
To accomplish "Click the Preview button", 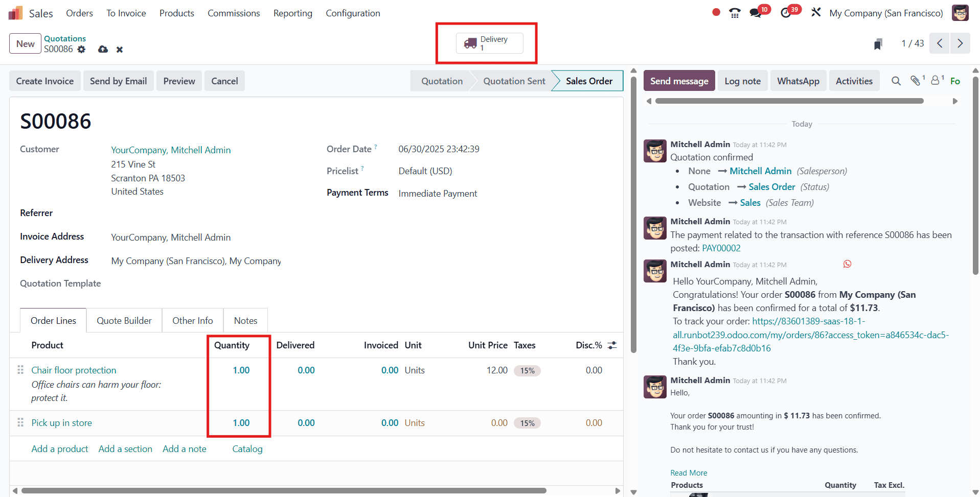I will click(179, 81).
